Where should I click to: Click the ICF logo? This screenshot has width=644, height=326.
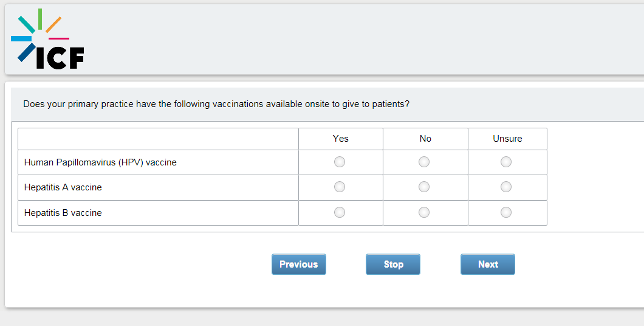click(x=47, y=39)
